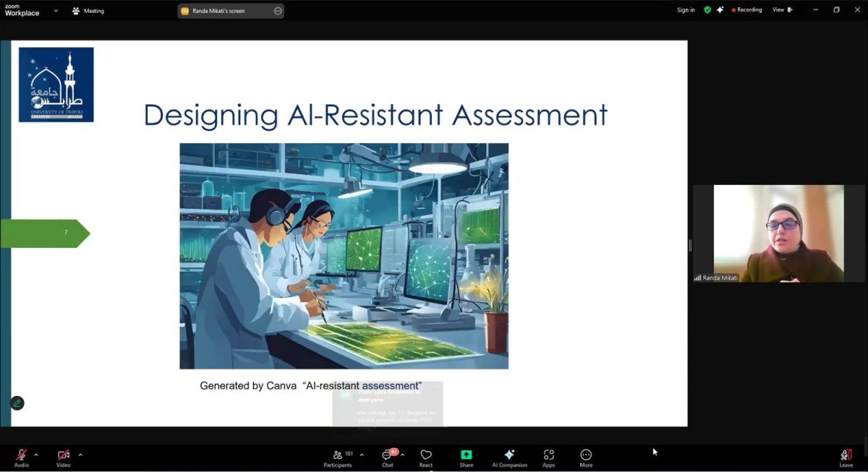Open AI Companion
This screenshot has width=868, height=472.
click(x=509, y=456)
